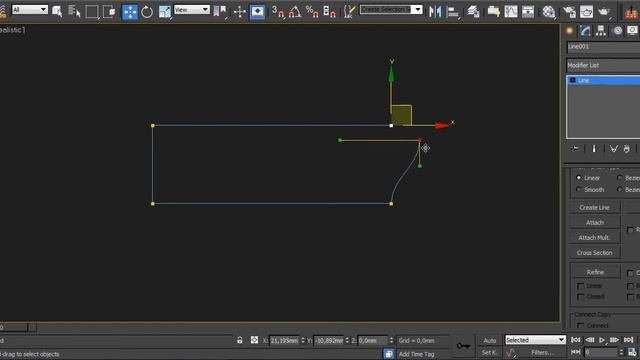Image resolution: width=640 pixels, height=360 pixels.
Task: Activate the Select and Scale tool
Action: (164, 12)
